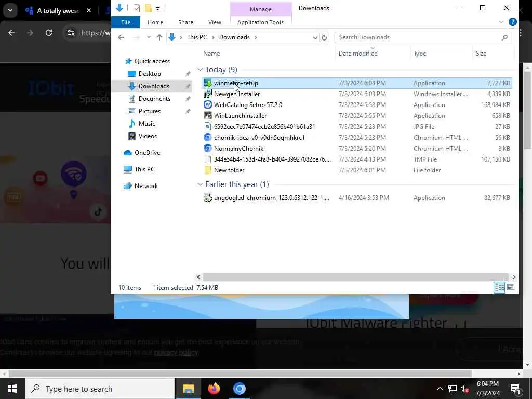Select the New folder icon in file list
Image resolution: width=532 pixels, height=399 pixels.
(x=208, y=170)
